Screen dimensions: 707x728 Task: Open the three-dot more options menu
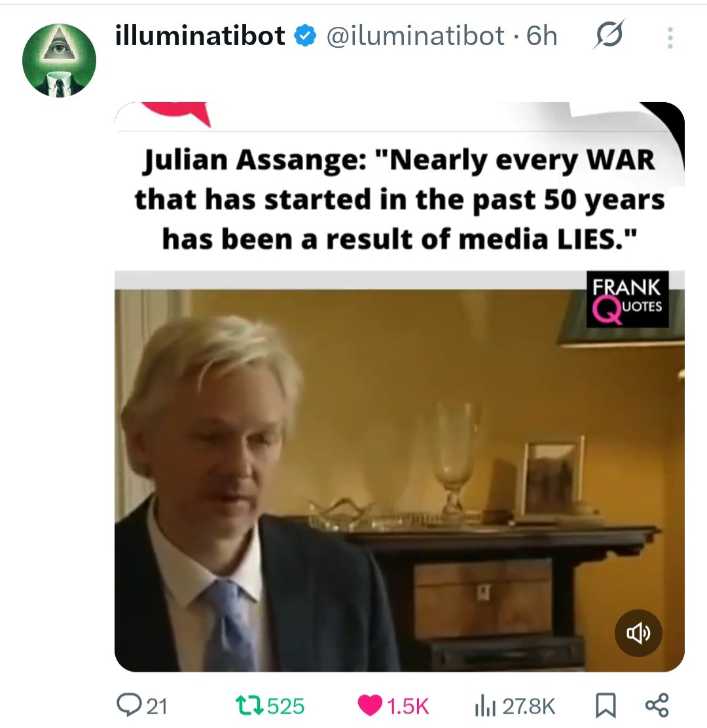pos(670,37)
